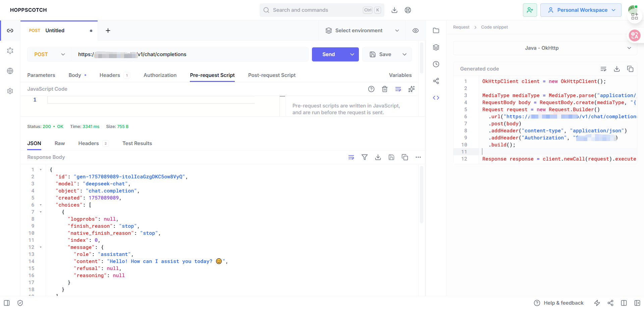644x309 pixels.
Task: Filter the response body
Action: coord(365,157)
